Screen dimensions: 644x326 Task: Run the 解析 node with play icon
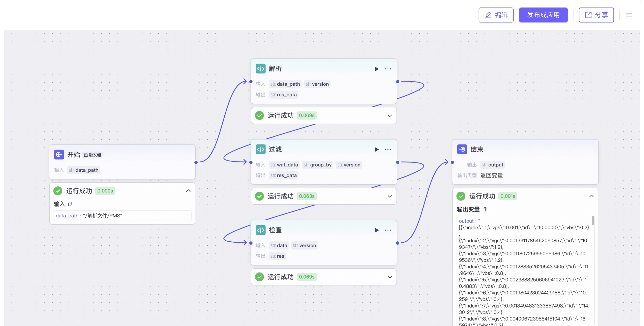coord(376,69)
